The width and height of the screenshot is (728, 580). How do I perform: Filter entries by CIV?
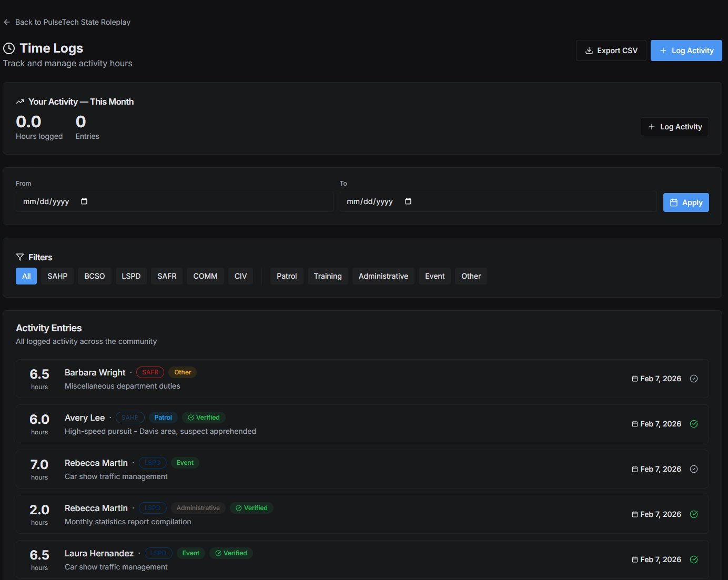tap(240, 276)
